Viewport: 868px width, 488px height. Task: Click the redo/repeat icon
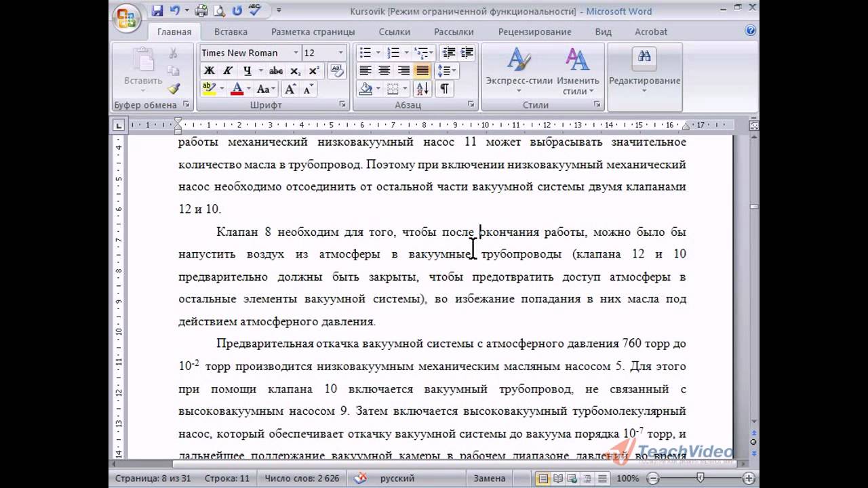237,11
